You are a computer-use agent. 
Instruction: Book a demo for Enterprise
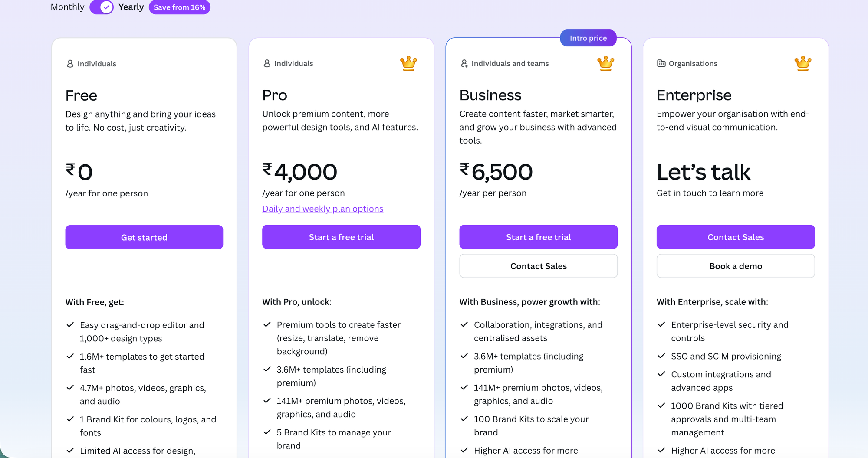click(735, 266)
